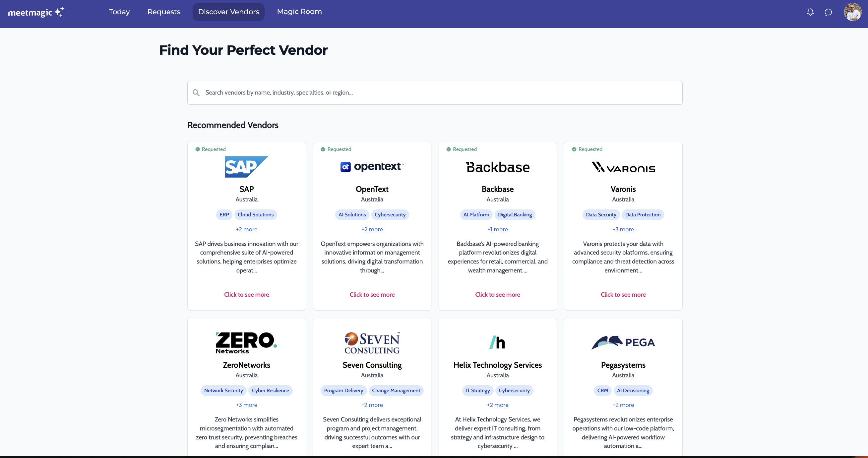Viewport: 868px width, 458px height.
Task: Click the Varonis vendor logo
Action: (x=623, y=167)
